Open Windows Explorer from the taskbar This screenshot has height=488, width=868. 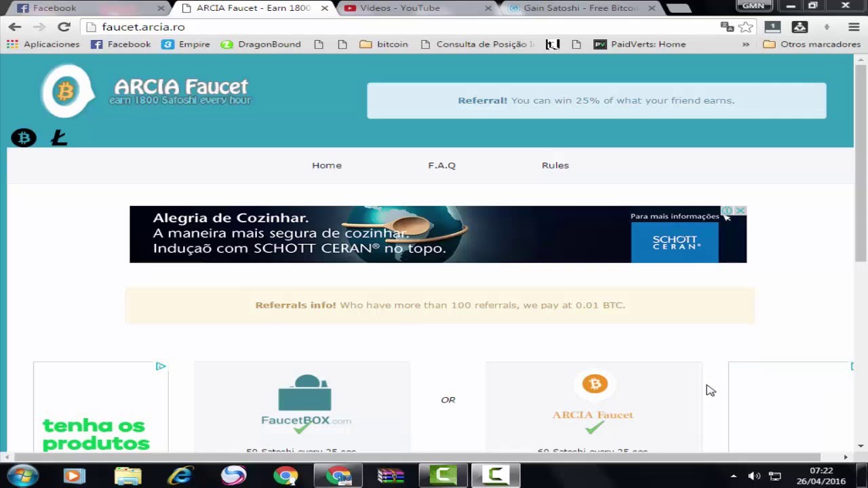point(127,475)
